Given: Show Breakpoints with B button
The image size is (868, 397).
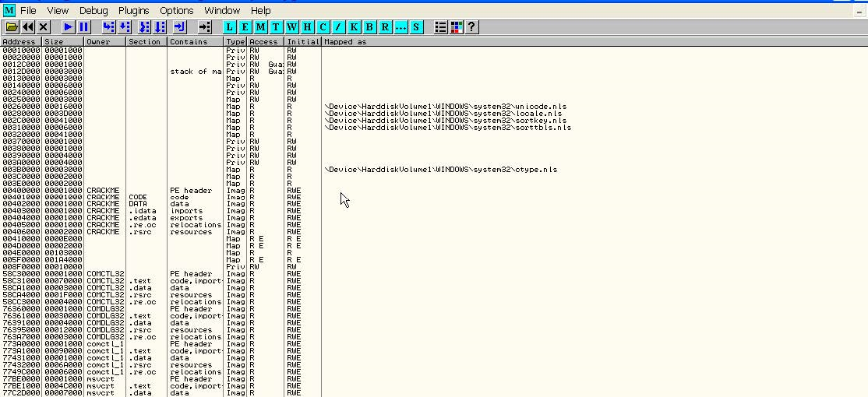Looking at the screenshot, I should tap(370, 27).
